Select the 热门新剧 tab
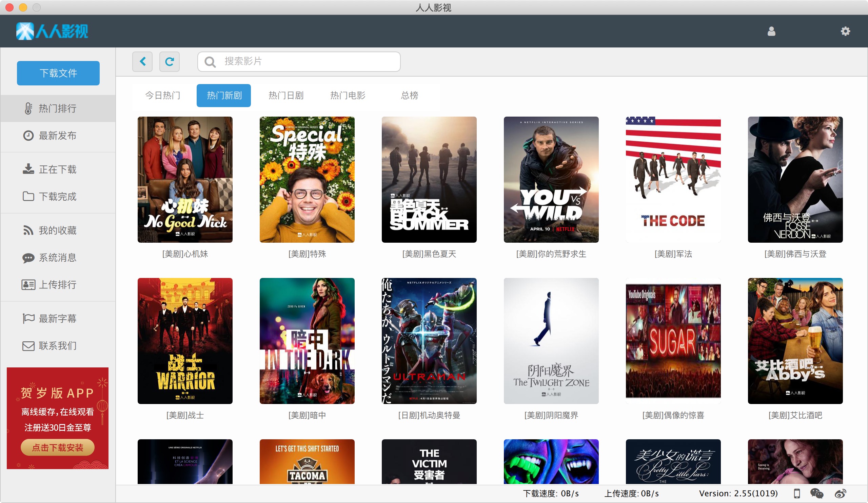868x503 pixels. click(x=224, y=95)
